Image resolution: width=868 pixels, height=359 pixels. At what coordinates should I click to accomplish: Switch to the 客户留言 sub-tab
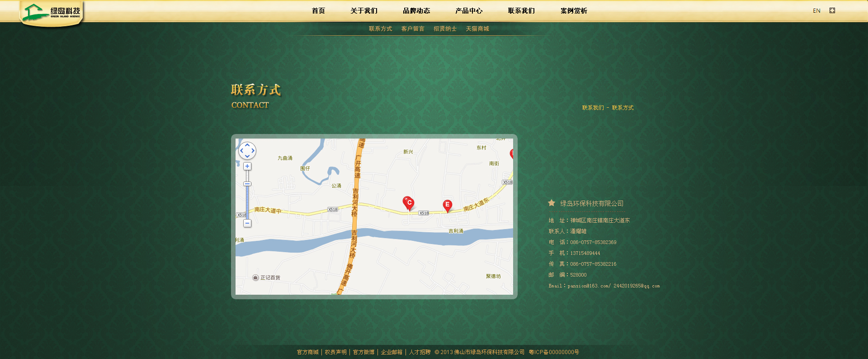(x=413, y=29)
